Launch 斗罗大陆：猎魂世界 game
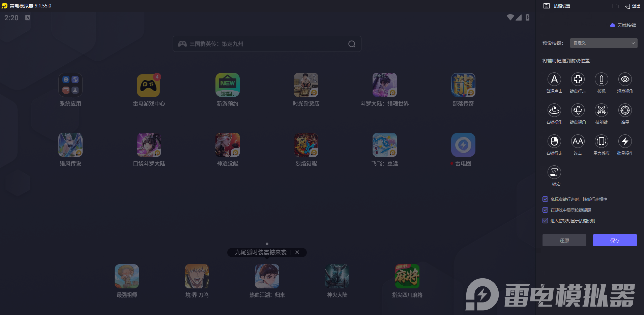This screenshot has width=644, height=315. point(385,85)
